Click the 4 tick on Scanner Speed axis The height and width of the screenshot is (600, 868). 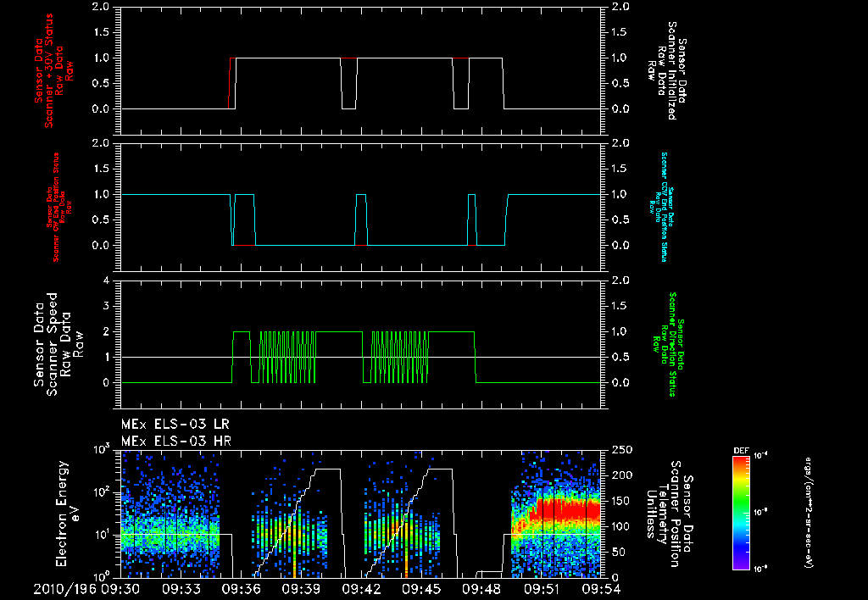click(106, 281)
